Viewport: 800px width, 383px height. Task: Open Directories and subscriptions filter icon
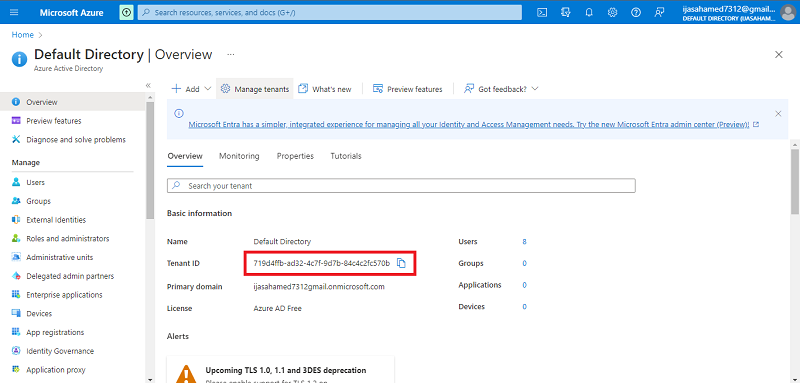[566, 12]
